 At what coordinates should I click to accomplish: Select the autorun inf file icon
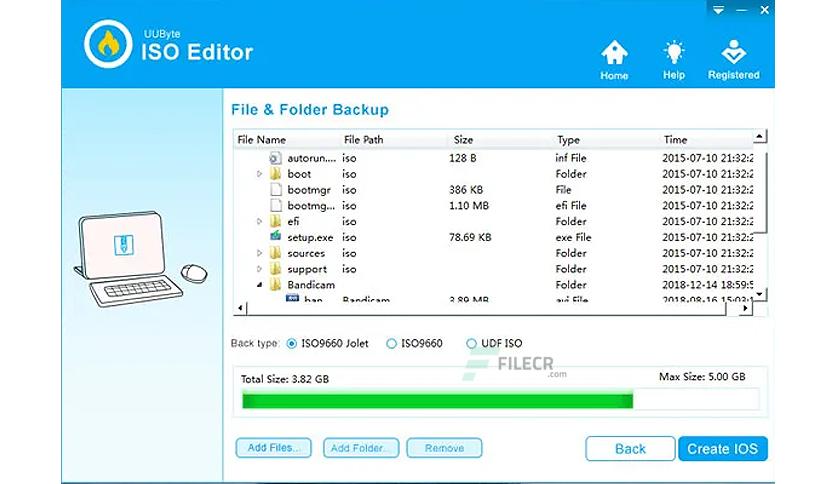[x=275, y=158]
